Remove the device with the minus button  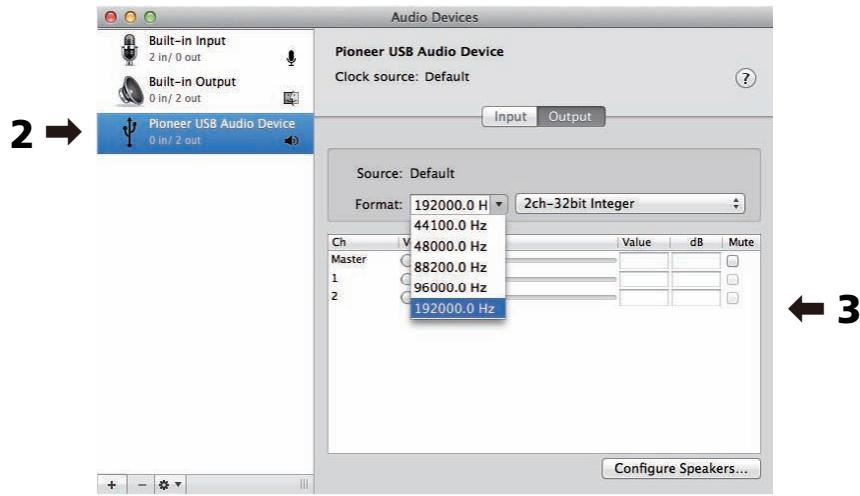pos(142,485)
